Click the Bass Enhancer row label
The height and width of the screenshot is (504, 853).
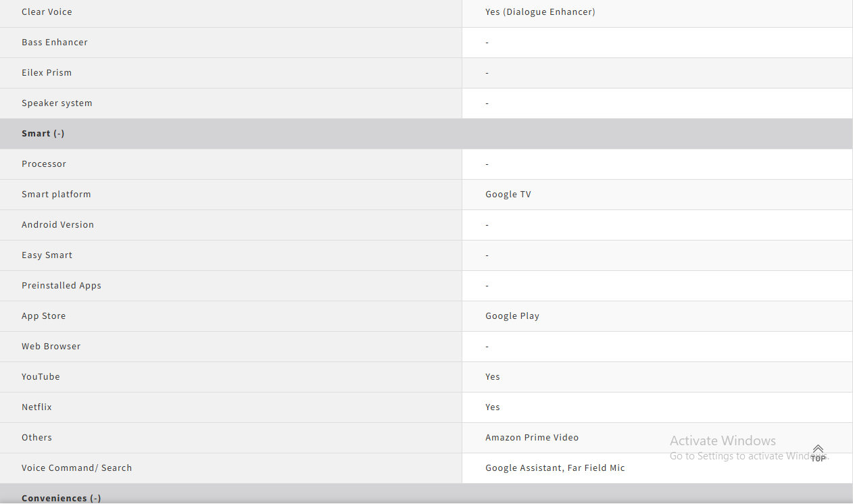(55, 43)
